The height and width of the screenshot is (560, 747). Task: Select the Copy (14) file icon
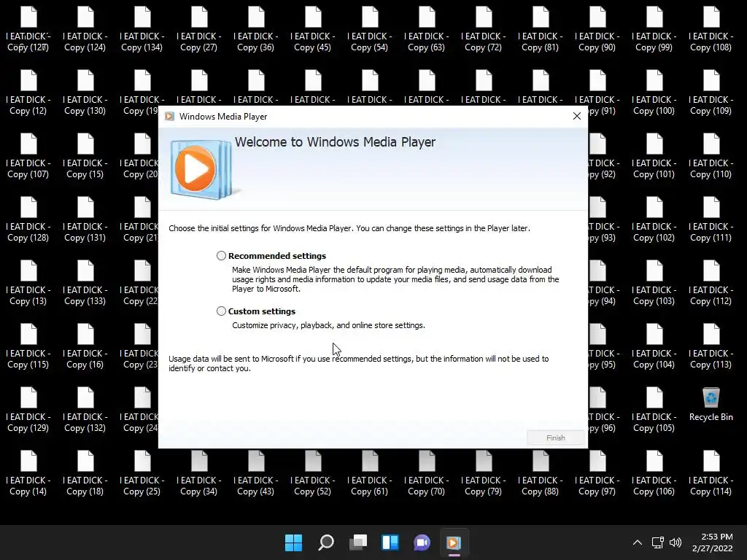click(x=28, y=473)
